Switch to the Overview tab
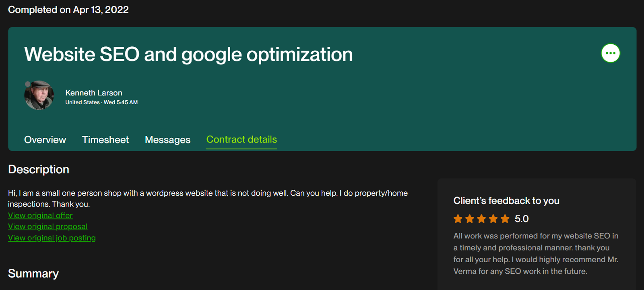The height and width of the screenshot is (290, 644). (45, 140)
